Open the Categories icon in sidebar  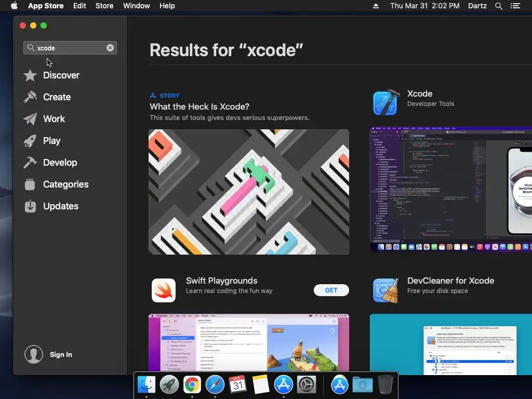pos(30,184)
